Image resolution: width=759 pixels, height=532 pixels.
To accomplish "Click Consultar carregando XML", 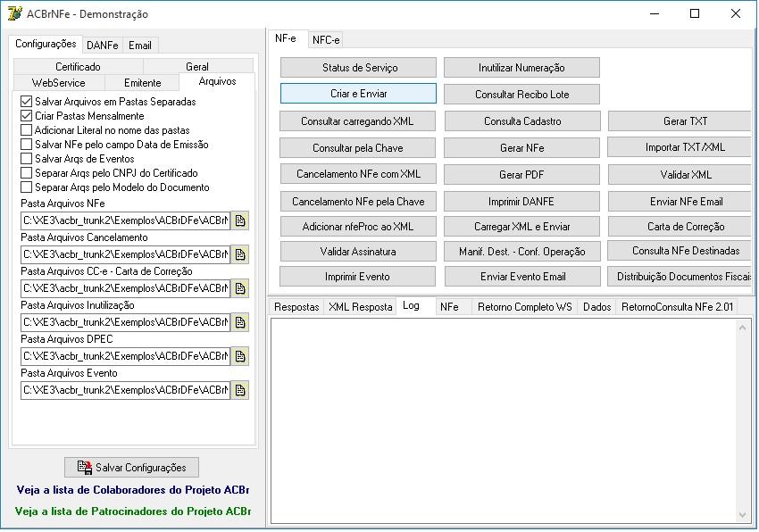I will point(358,121).
